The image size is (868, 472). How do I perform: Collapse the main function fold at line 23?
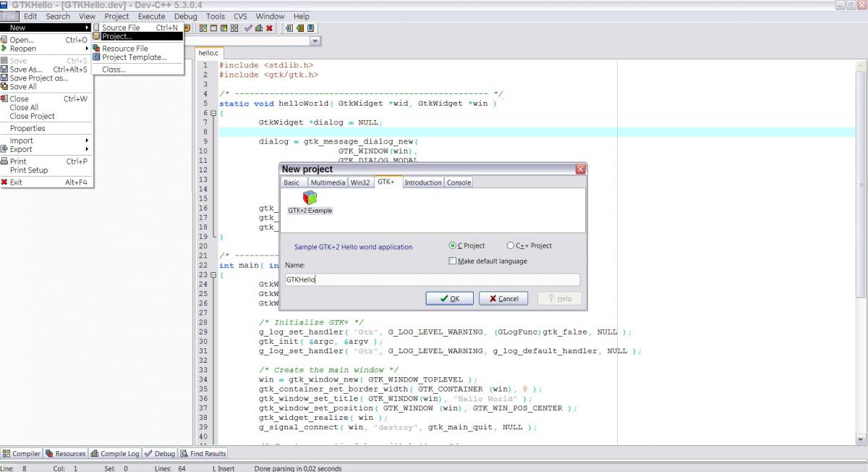[x=213, y=275]
